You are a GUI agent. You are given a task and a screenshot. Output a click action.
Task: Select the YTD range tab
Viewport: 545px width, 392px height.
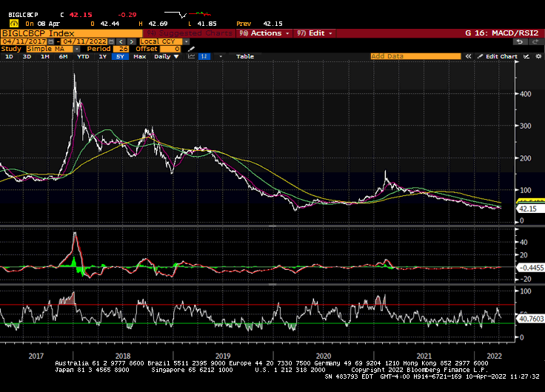(83, 56)
